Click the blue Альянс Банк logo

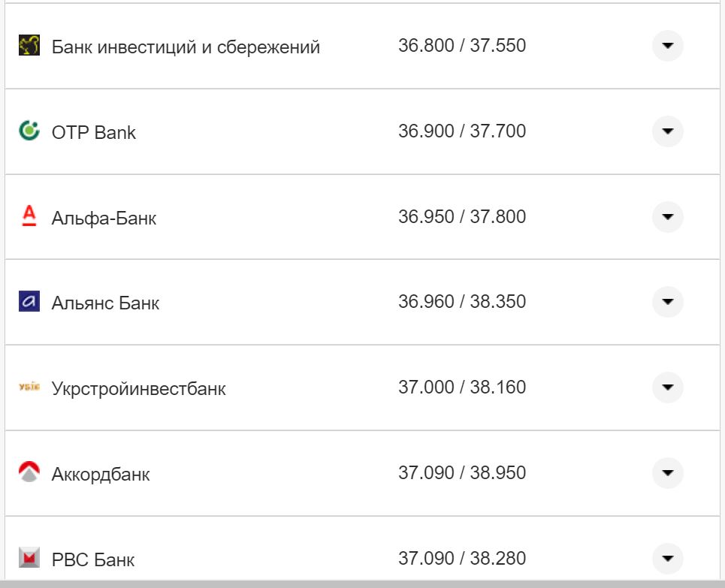coord(29,302)
